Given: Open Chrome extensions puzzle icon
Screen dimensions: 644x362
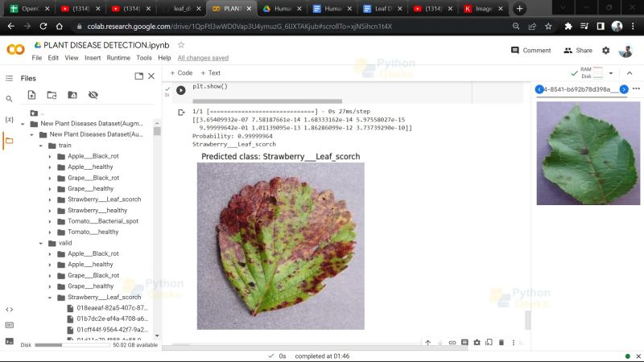Looking at the screenshot, I should [x=568, y=27].
